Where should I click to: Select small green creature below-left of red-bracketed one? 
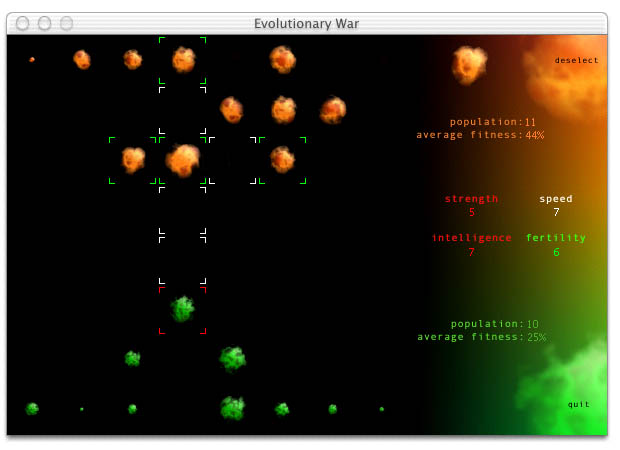click(x=132, y=359)
